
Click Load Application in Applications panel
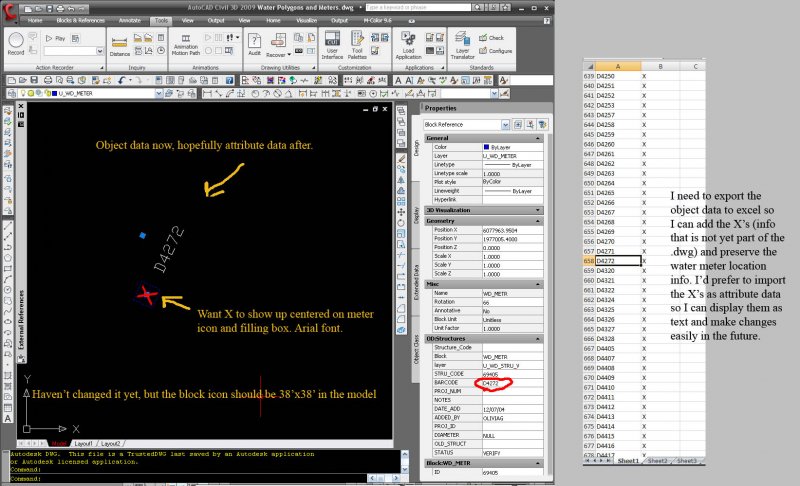408,45
